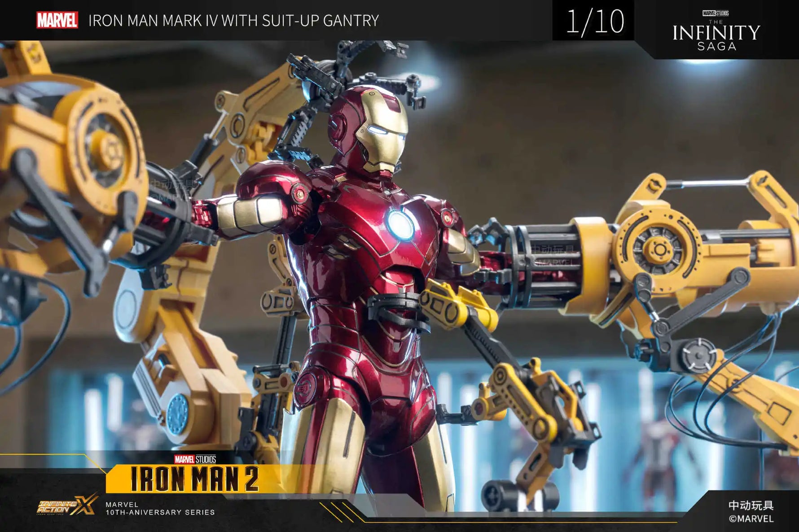Image resolution: width=799 pixels, height=532 pixels.
Task: Select the IRON MAN MARK IV title bar
Action: click(234, 20)
